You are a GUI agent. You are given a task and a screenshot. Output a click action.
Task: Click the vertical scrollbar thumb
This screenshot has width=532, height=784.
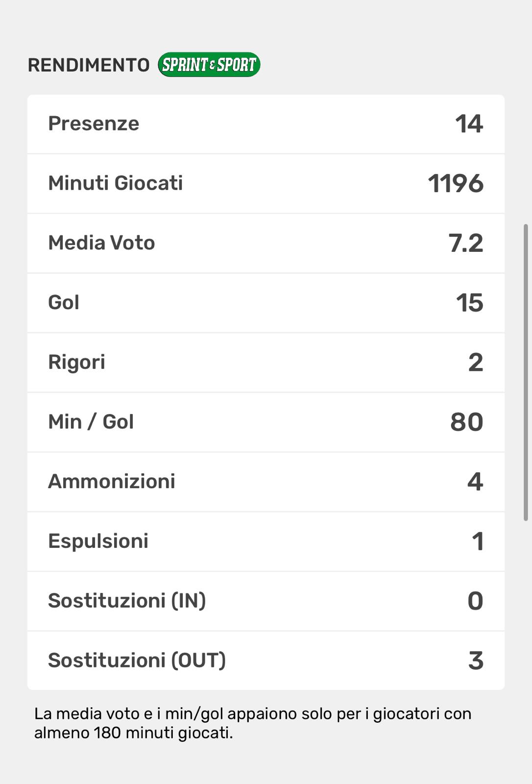click(x=526, y=372)
